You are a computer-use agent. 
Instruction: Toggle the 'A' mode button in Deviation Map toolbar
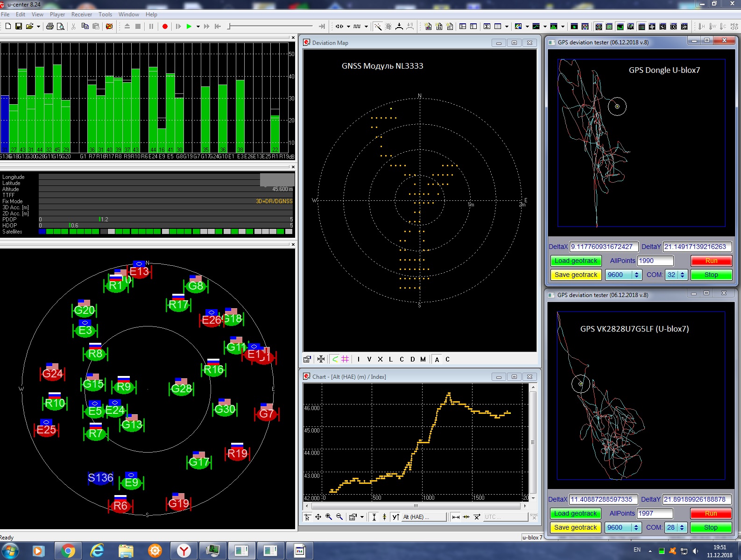437,359
